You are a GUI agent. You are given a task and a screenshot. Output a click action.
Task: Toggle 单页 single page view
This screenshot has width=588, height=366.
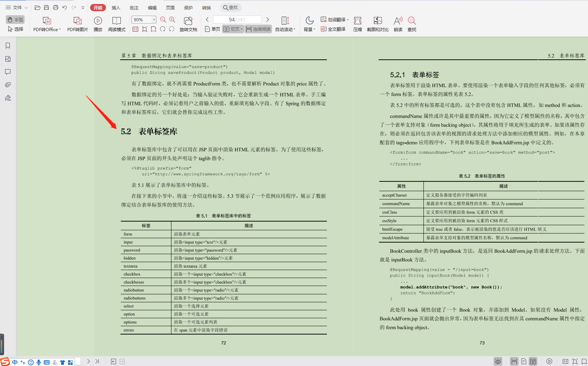pos(213,29)
